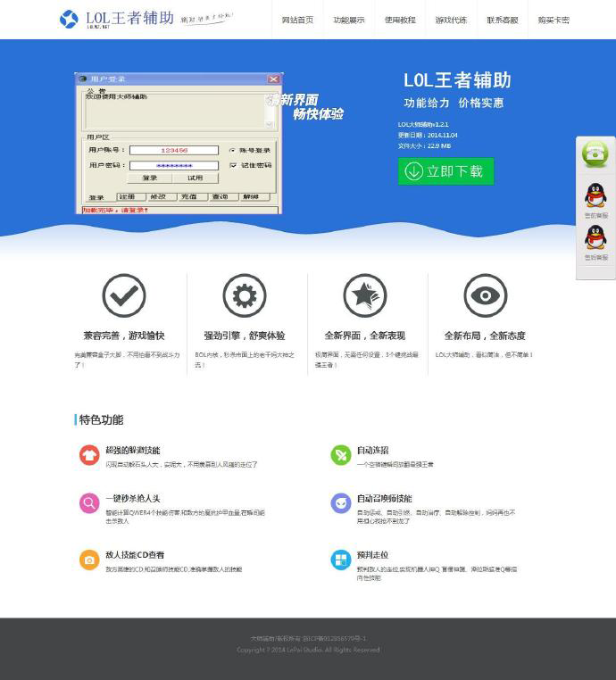Click the 兼容完善，游戏愉快 heading
Viewport: 616px width, 680px height.
(x=124, y=336)
